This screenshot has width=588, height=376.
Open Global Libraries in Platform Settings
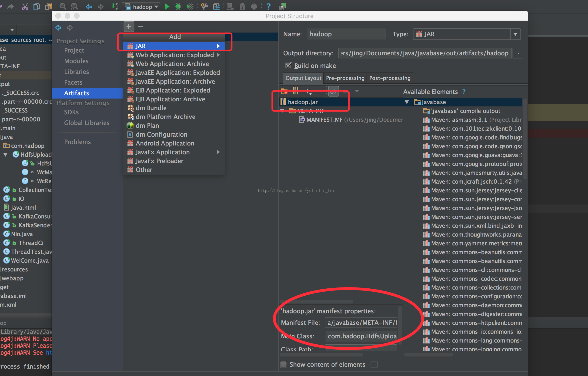(x=87, y=123)
